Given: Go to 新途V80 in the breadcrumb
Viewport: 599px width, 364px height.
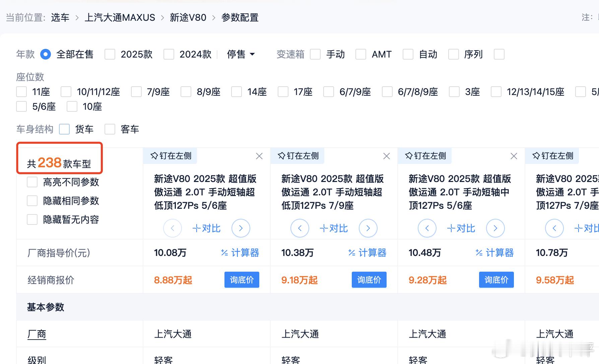Looking at the screenshot, I should pyautogui.click(x=188, y=17).
